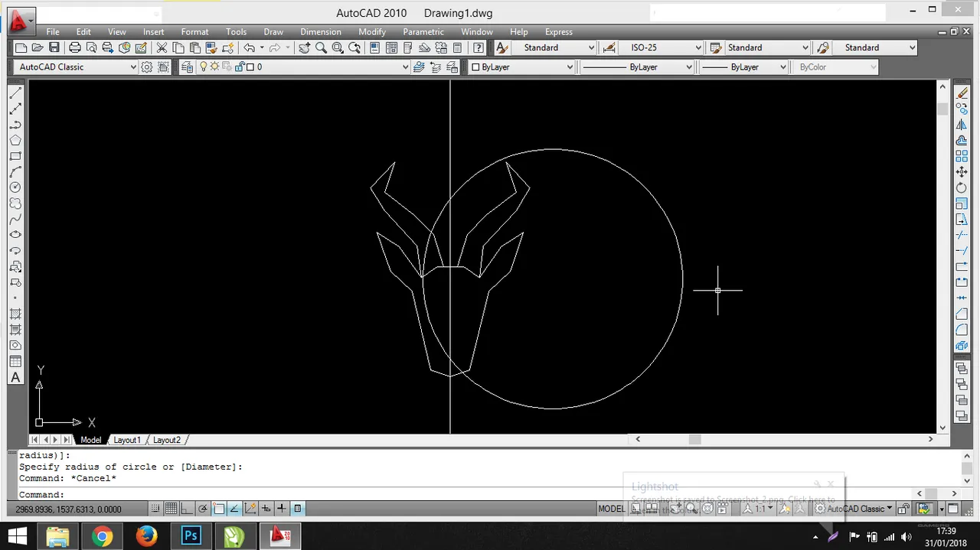Image resolution: width=980 pixels, height=550 pixels.
Task: Open the Modify menu
Action: pyautogui.click(x=372, y=31)
